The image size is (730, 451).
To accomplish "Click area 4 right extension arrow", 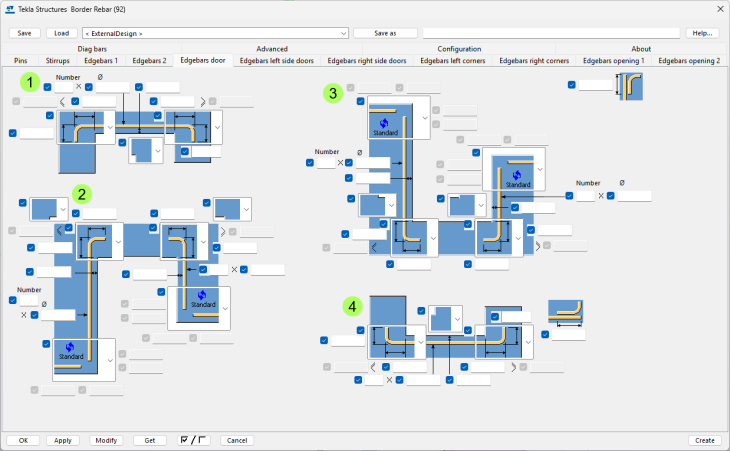I will pyautogui.click(x=513, y=367).
